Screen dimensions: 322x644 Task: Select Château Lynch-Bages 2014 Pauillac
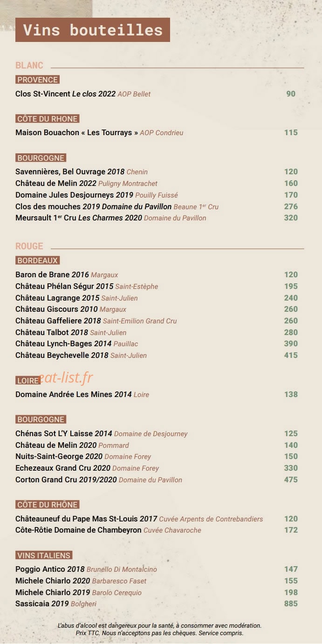[x=77, y=344]
